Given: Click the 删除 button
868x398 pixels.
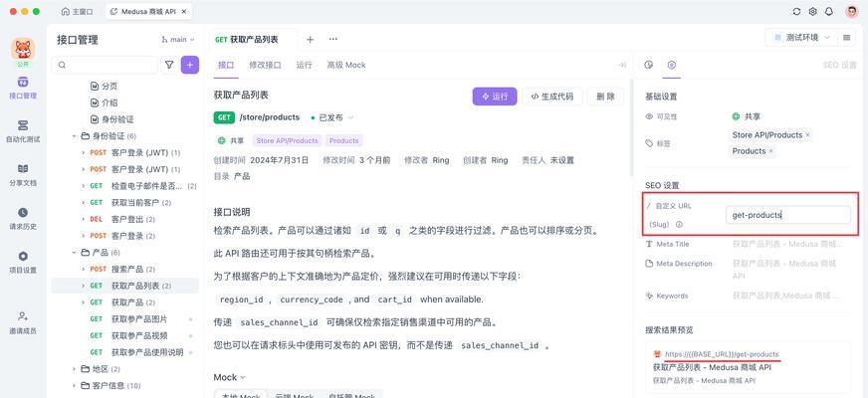Looking at the screenshot, I should (605, 97).
